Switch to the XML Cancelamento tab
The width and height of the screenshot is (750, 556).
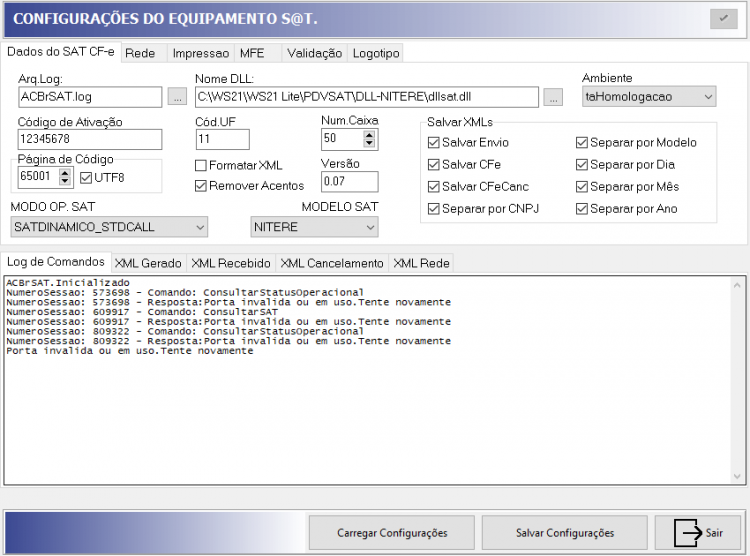click(x=332, y=263)
